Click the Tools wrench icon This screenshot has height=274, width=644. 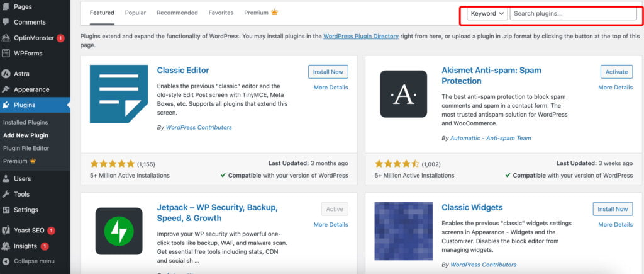coord(6,194)
